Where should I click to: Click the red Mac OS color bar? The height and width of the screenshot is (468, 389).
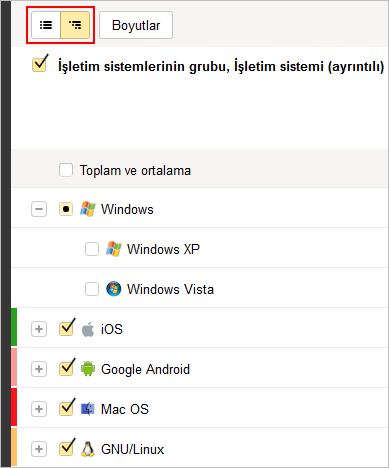(14, 407)
